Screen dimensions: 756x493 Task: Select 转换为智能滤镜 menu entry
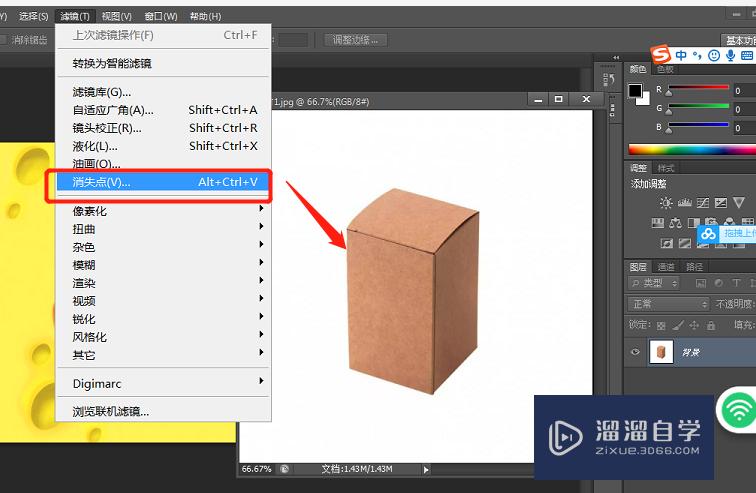tap(164, 63)
